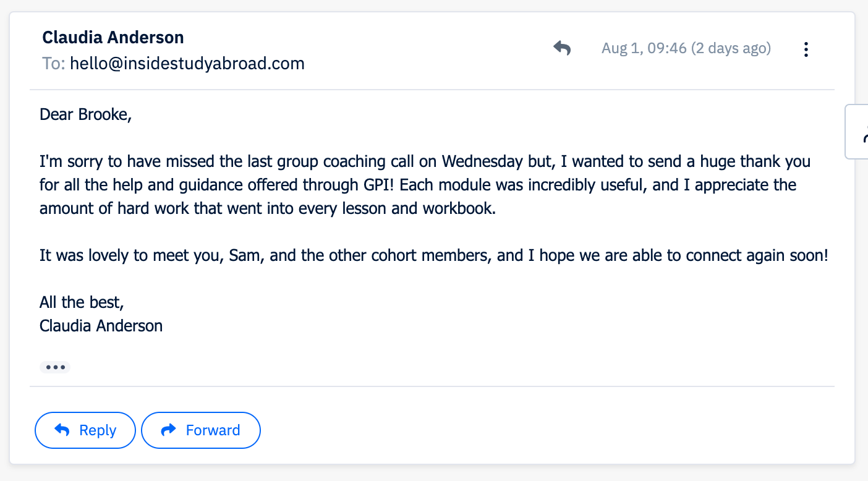Click the Claudia Anderson signature below closing
The height and width of the screenshot is (481, 868).
101,326
